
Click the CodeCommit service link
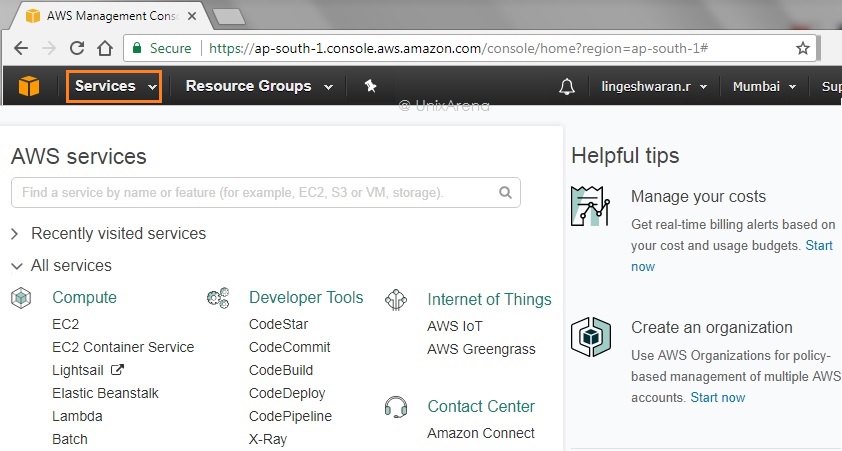coord(289,347)
